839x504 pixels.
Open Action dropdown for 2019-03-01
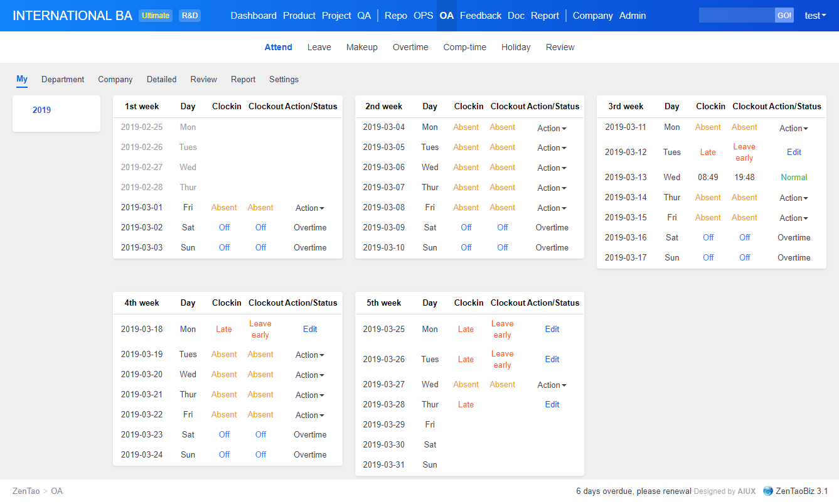(310, 208)
